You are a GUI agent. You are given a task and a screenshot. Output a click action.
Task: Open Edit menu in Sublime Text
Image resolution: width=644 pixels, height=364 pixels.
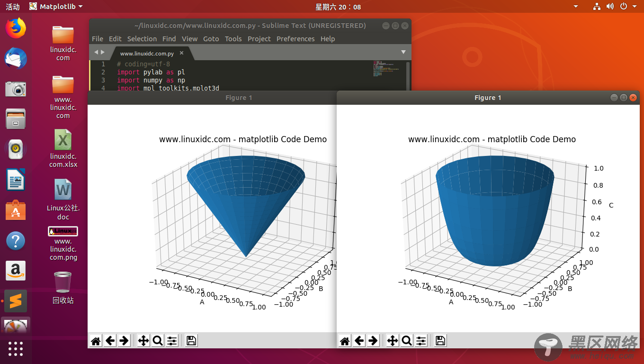(115, 39)
